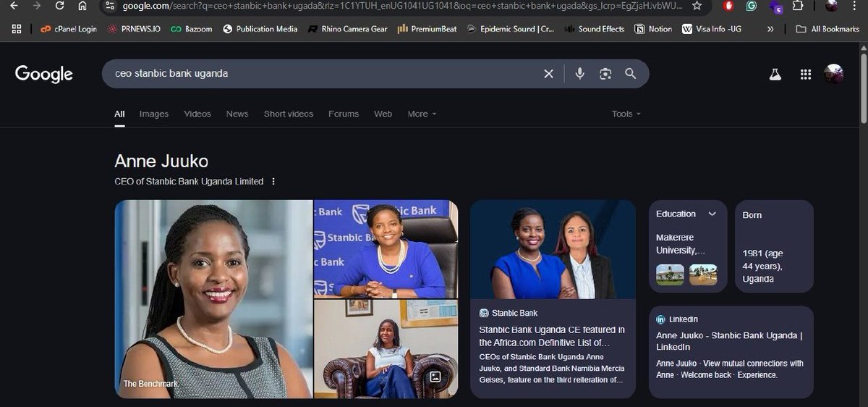Open the Visa Info -UG bookmark
The image size is (868, 407).
712,29
